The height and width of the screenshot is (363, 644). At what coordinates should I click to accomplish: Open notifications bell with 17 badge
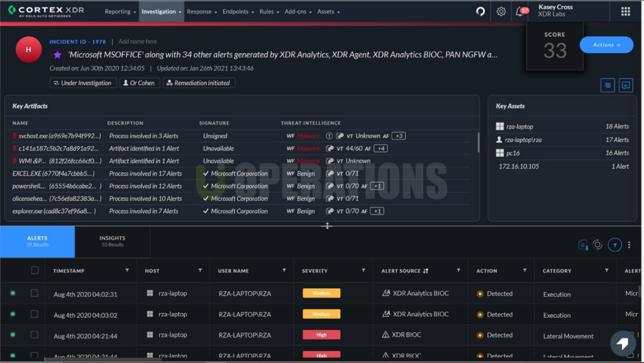521,11
